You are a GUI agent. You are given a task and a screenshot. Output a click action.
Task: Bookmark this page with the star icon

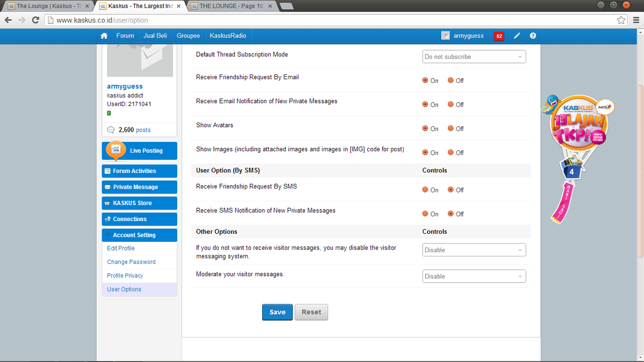(x=621, y=20)
